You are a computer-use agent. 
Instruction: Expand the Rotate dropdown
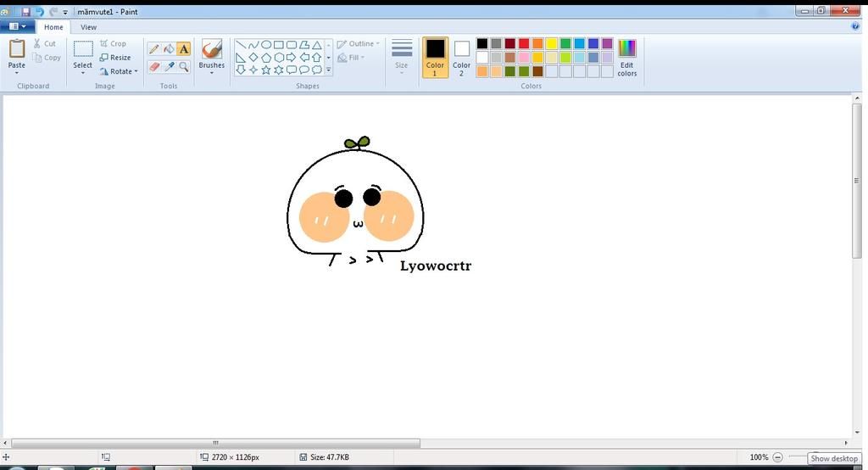pos(119,71)
